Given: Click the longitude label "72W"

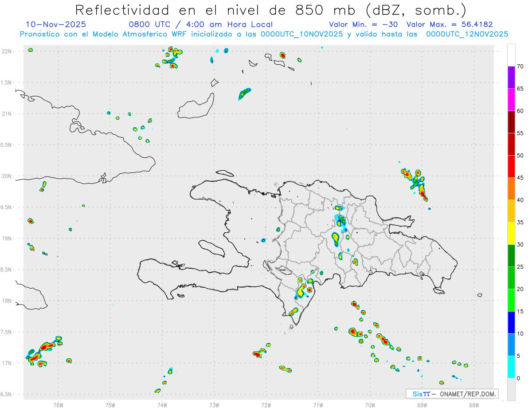Looking at the screenshot, I should (x=266, y=405).
